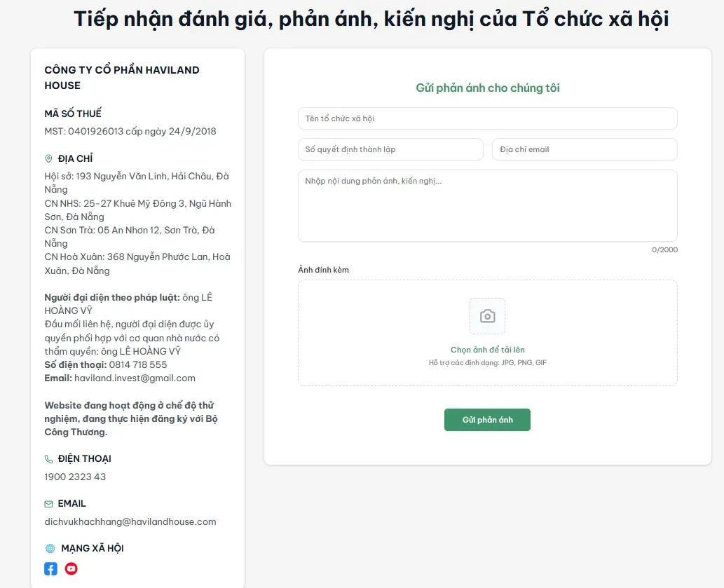This screenshot has width=724, height=588.
Task: Click the feedback content textarea
Action: click(x=487, y=205)
